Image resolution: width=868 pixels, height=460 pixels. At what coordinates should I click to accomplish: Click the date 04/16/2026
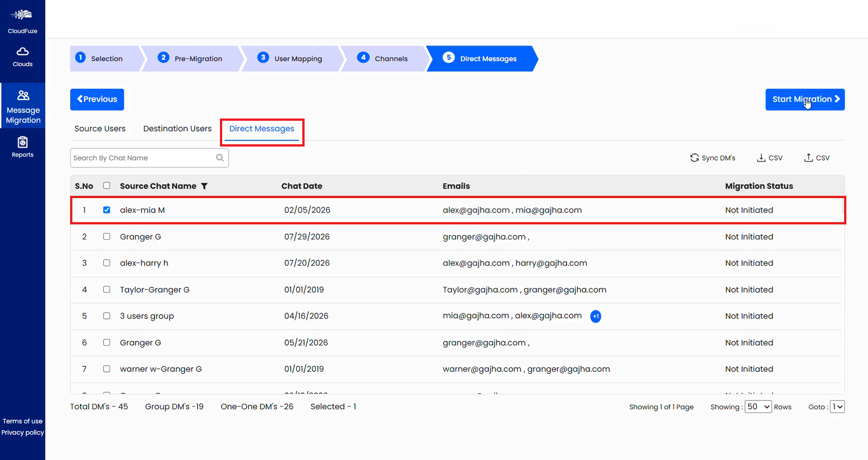(306, 316)
